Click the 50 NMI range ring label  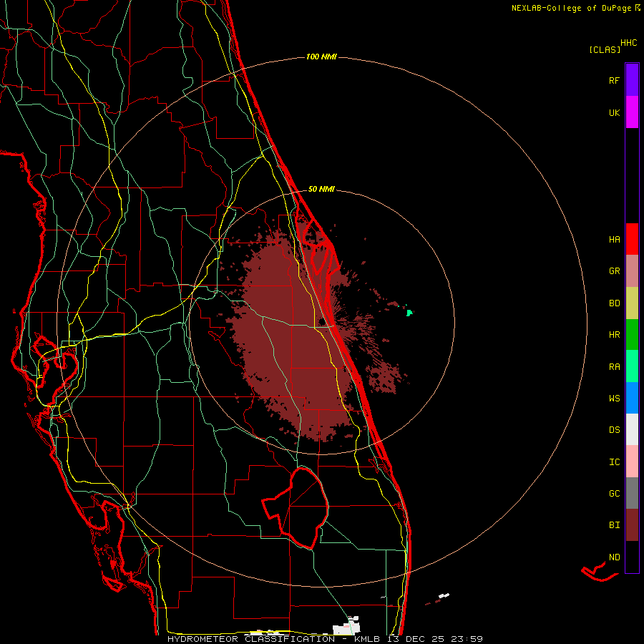321,190
